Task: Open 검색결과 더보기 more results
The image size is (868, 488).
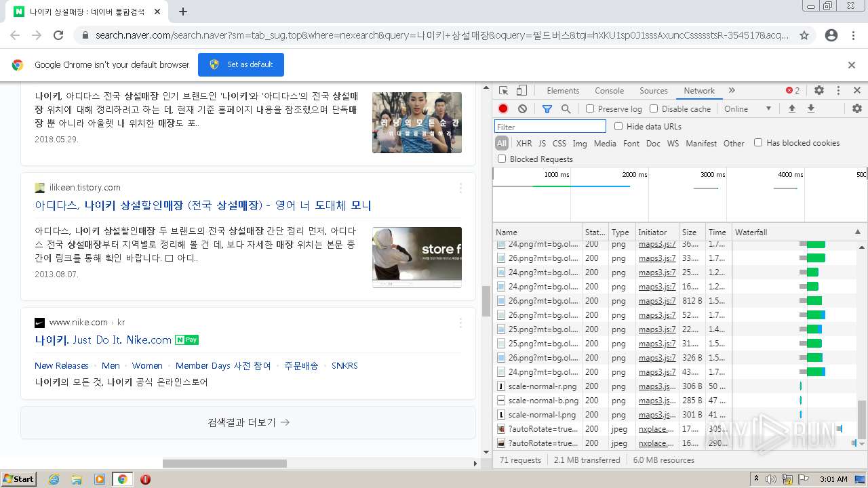Action: point(248,422)
